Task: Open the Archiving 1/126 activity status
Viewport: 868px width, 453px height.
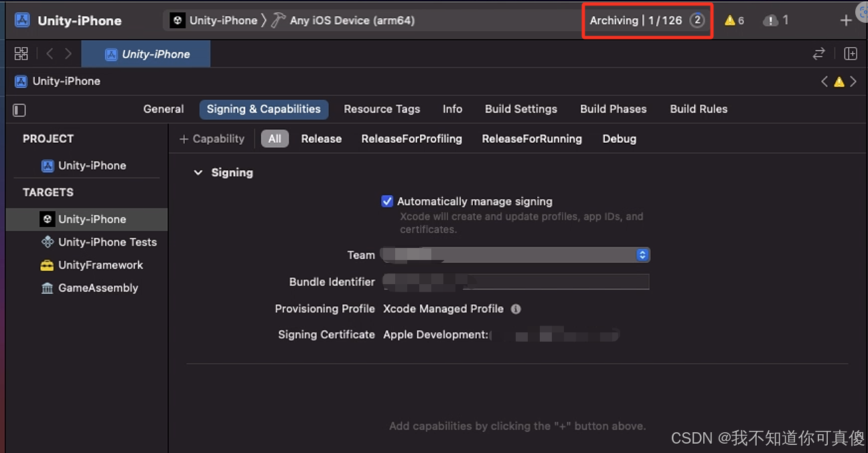Action: (636, 20)
